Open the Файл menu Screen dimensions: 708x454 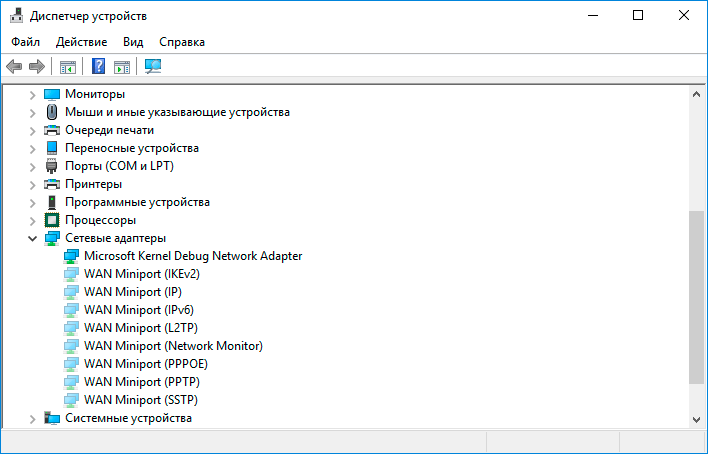point(25,42)
